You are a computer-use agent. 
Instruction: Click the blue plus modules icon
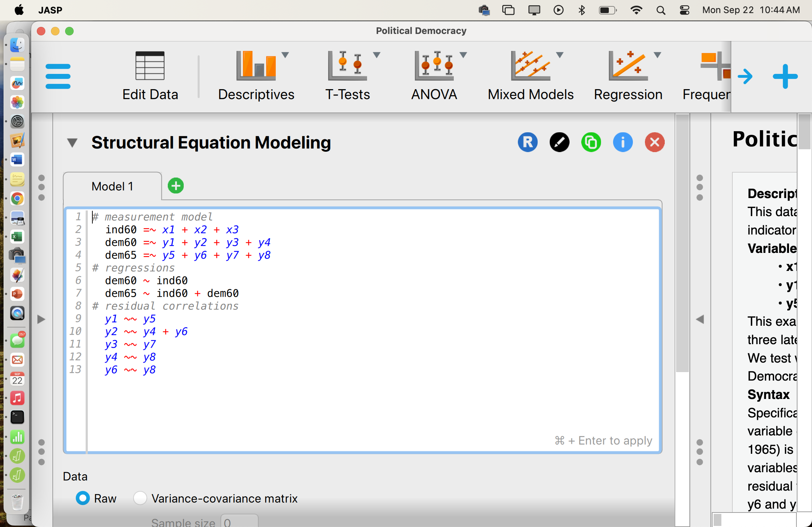[x=785, y=76]
